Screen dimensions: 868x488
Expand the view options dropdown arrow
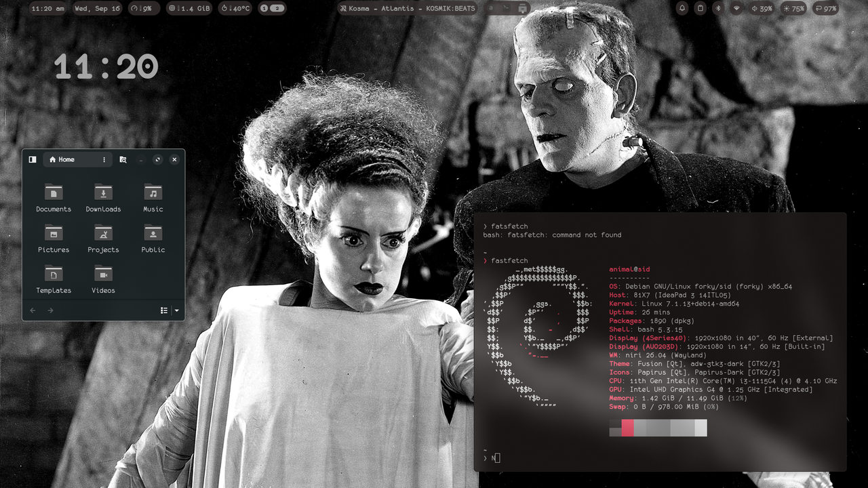(176, 310)
